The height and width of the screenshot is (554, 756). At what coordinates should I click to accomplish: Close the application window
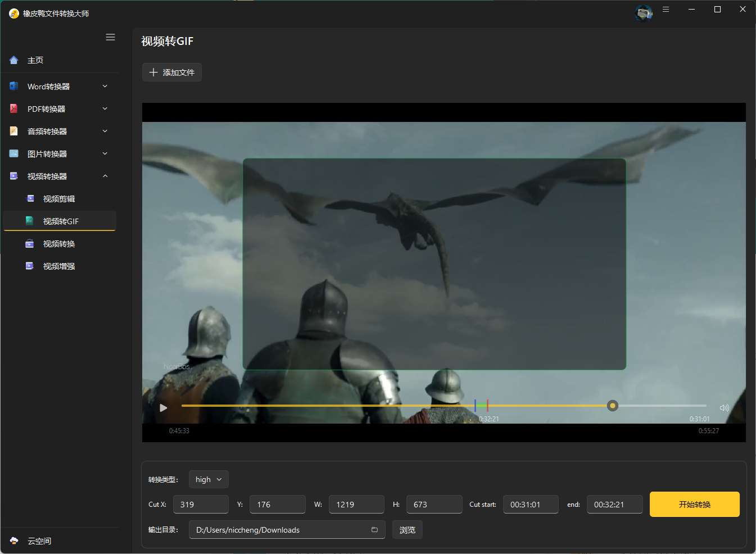click(743, 10)
